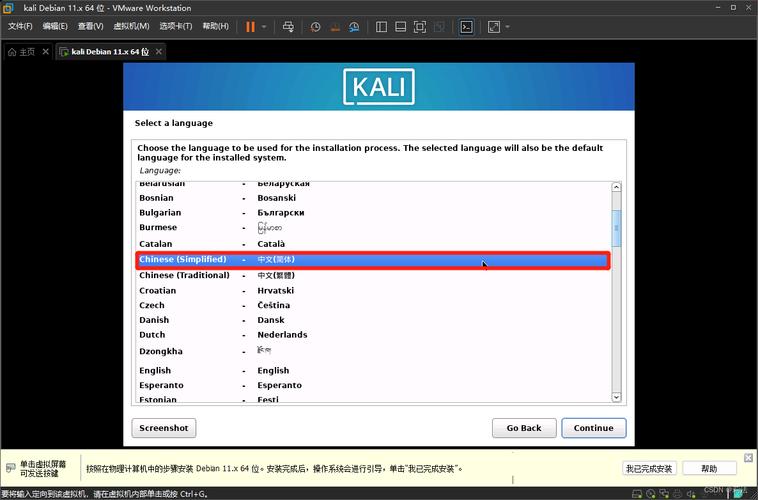Open the snapshot manager
758x500 pixels.
tap(354, 27)
